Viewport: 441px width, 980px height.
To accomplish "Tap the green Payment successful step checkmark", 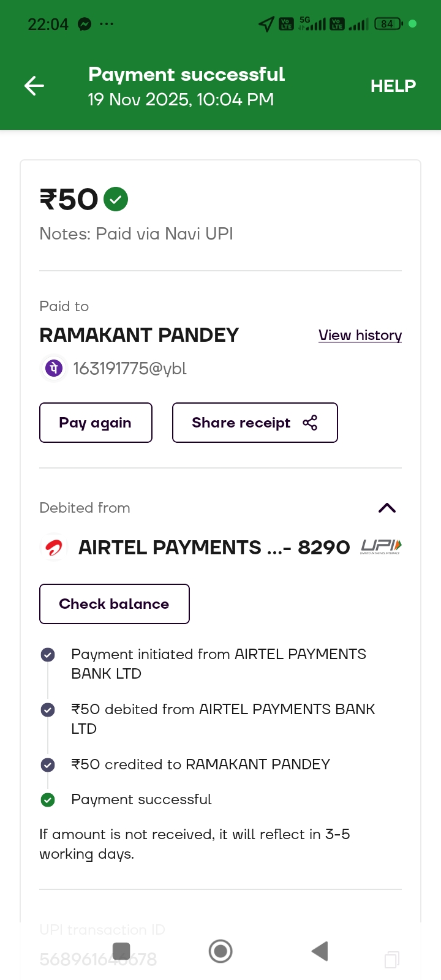I will (48, 800).
